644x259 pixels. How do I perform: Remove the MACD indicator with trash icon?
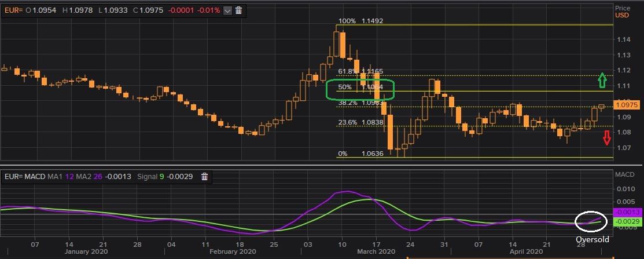pos(204,177)
